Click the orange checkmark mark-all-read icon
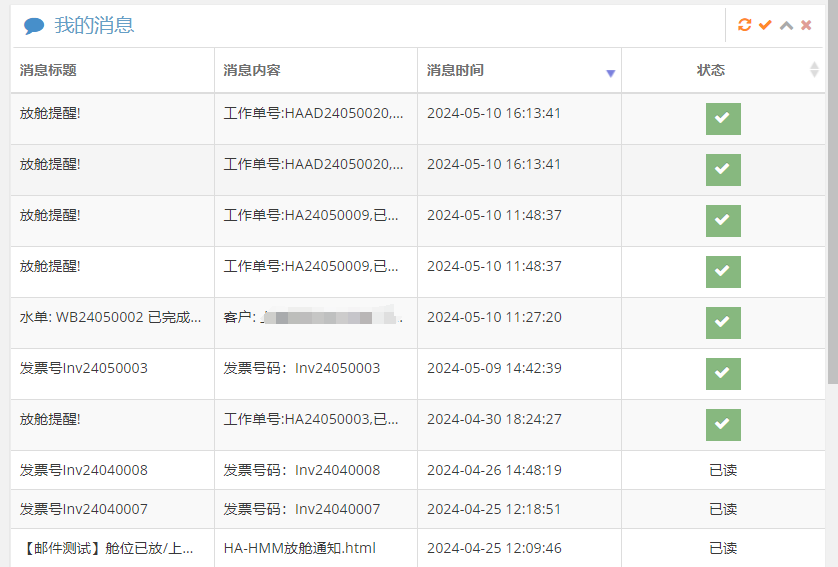Screen dimensions: 838x567 (x=765, y=25)
